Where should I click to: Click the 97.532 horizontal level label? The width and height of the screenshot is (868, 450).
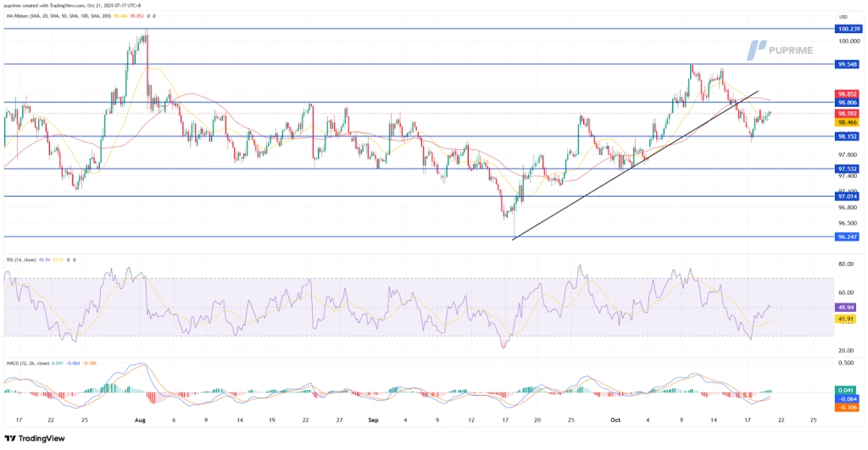coord(849,169)
